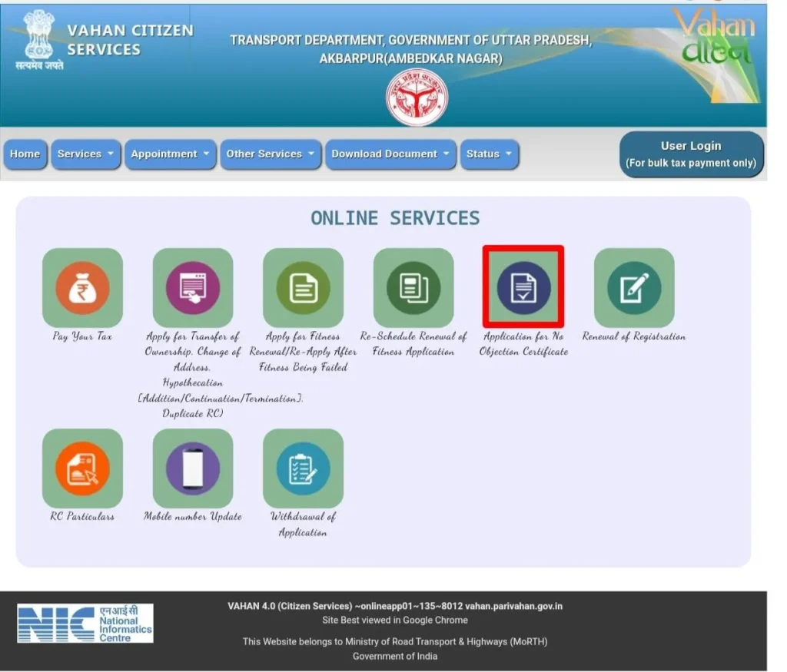Select Renewal of Registration service
Image resolution: width=787 pixels, height=672 pixels.
(633, 288)
